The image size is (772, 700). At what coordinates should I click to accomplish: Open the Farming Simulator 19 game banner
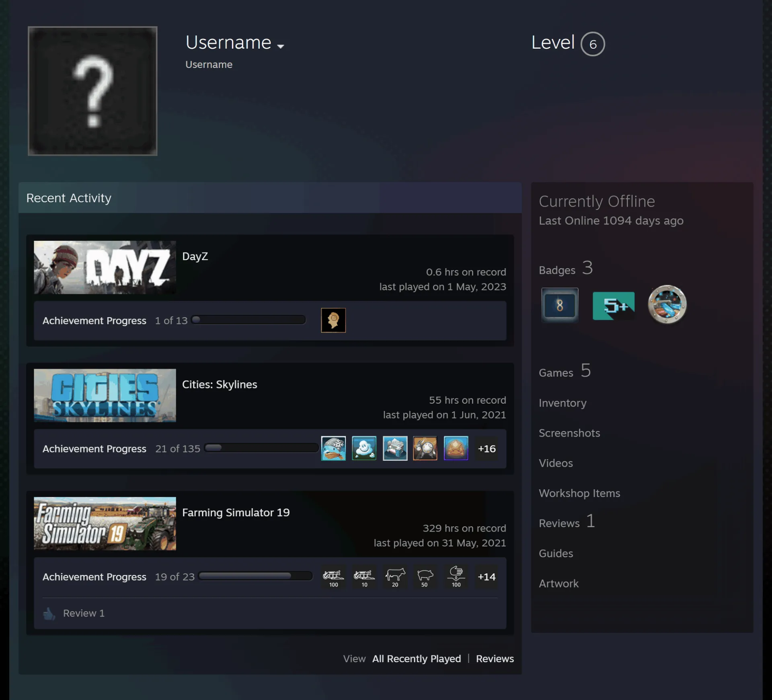[x=105, y=523]
